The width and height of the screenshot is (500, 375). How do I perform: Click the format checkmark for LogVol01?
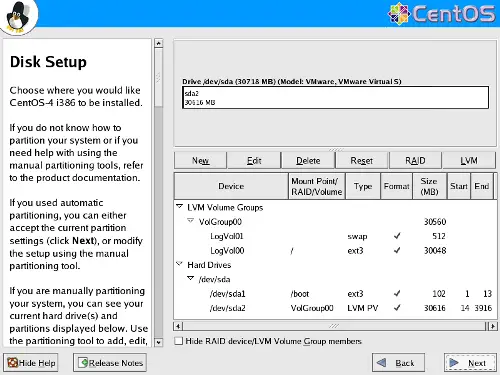[397, 236]
